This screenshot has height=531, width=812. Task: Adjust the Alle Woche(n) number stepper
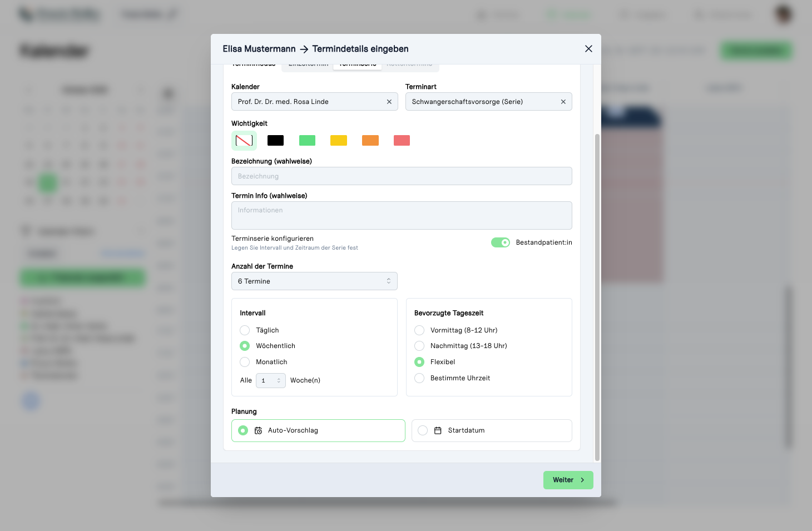pyautogui.click(x=271, y=380)
